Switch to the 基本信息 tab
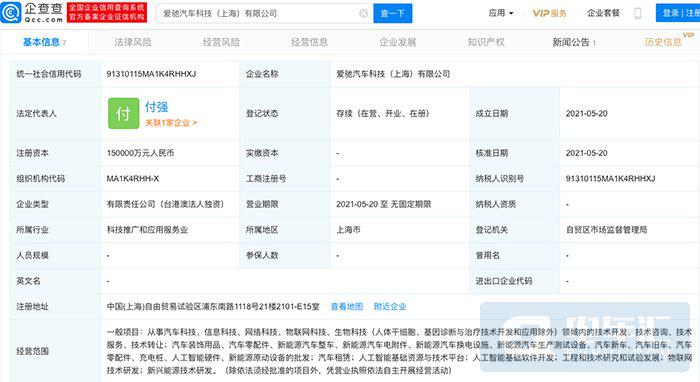 [x=44, y=42]
